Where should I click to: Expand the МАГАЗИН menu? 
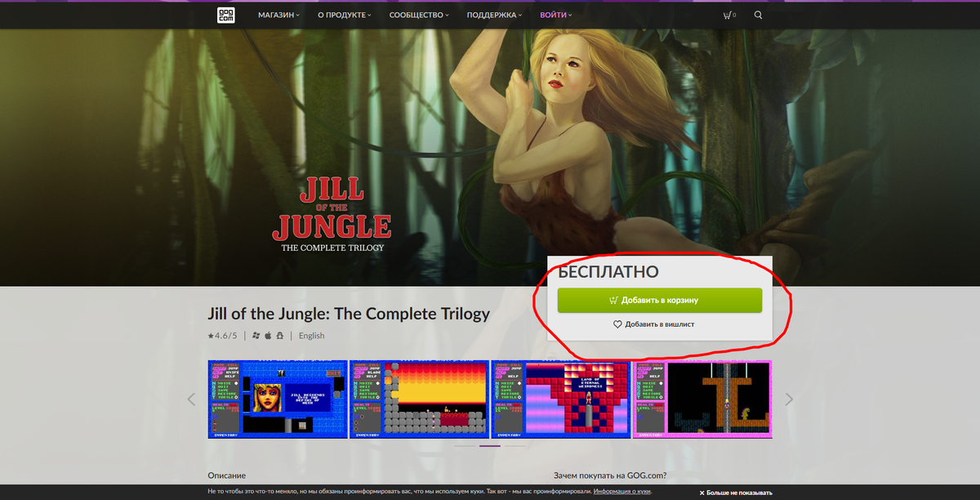point(278,16)
